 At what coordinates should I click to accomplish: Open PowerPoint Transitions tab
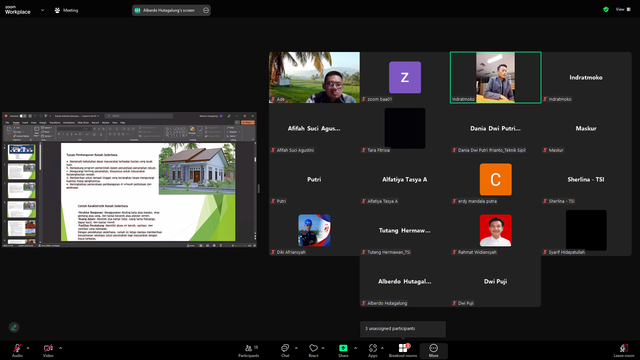(x=55, y=122)
